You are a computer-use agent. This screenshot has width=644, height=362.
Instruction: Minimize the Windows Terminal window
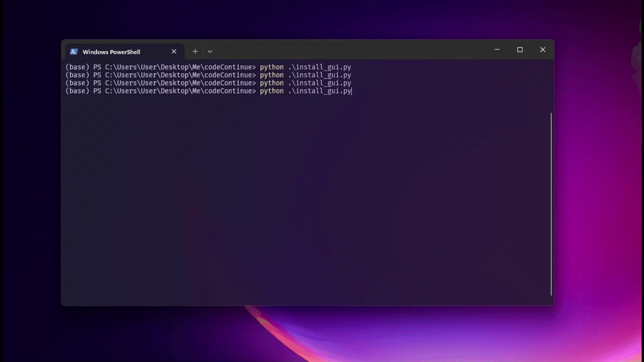(x=497, y=50)
